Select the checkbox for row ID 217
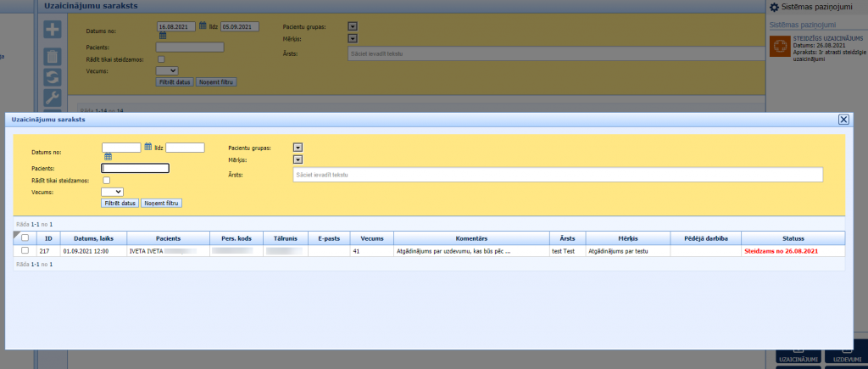 tap(25, 251)
